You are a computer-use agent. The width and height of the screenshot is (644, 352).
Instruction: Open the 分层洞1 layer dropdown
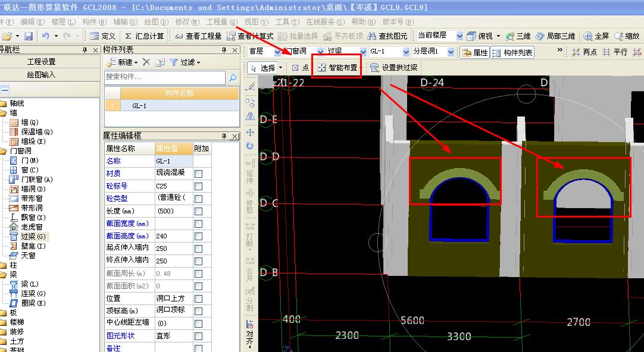click(451, 52)
